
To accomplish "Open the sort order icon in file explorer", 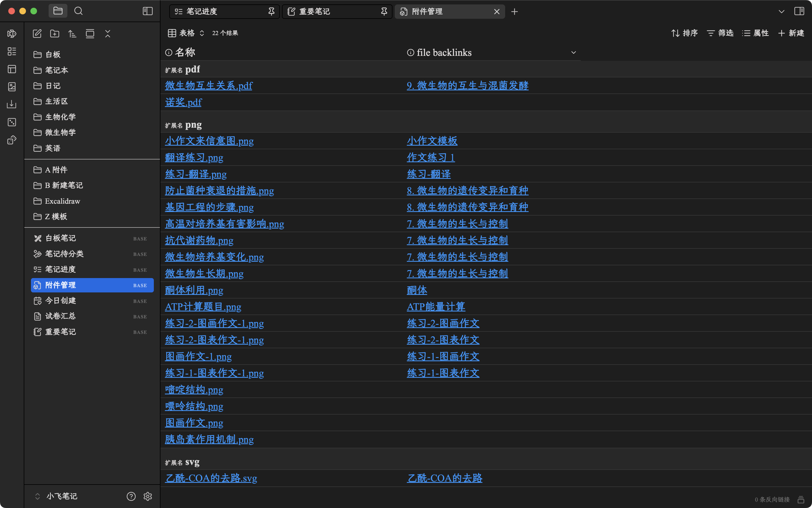I will click(x=72, y=34).
